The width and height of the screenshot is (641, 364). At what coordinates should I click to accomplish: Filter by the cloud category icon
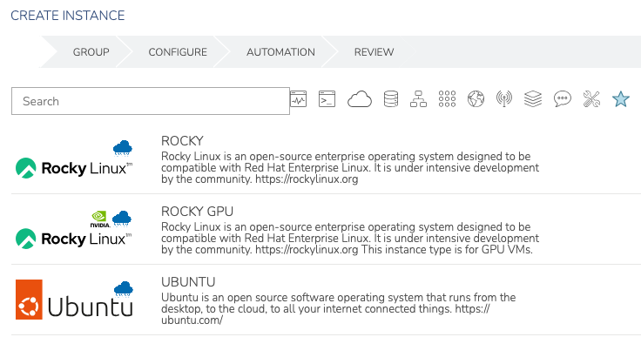360,99
